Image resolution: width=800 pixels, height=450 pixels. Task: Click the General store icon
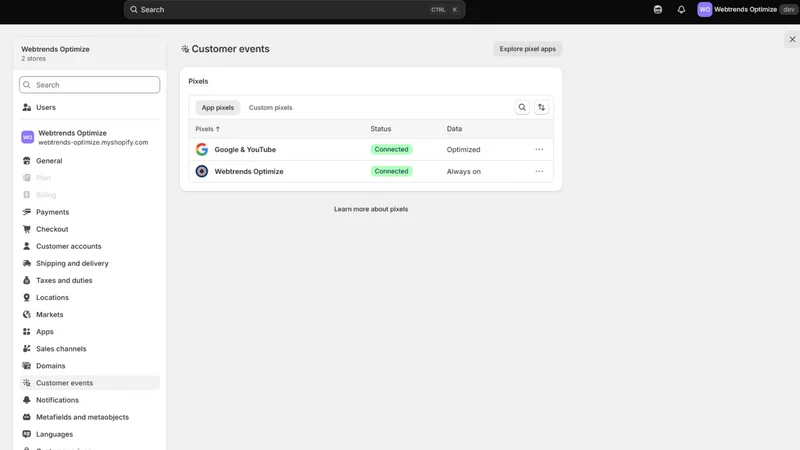click(x=27, y=161)
